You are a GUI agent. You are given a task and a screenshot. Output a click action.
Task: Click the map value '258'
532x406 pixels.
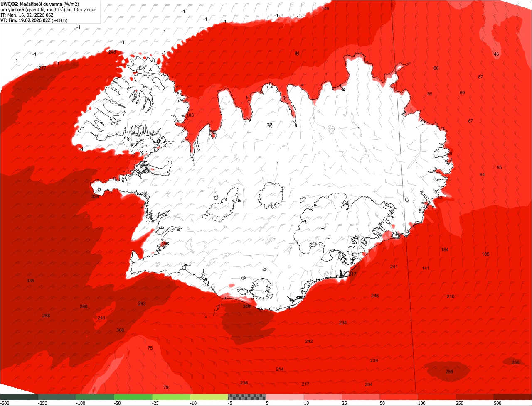[46, 316]
